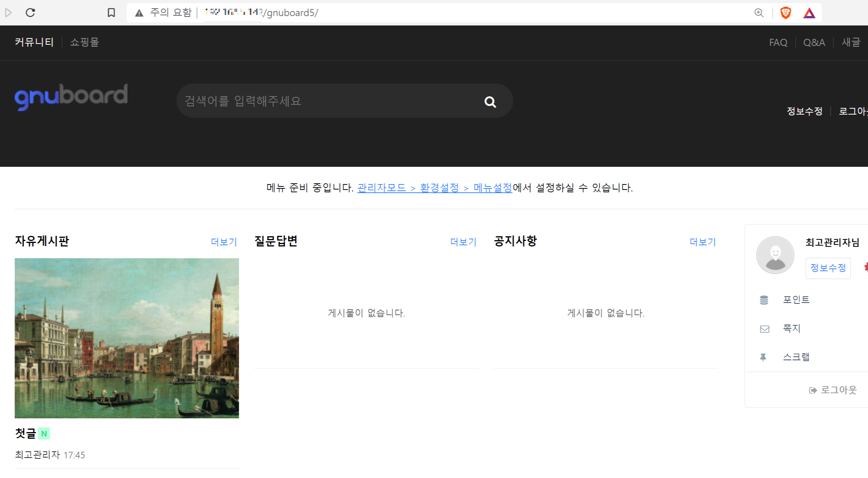
Task: Open the 첫글 post title
Action: pos(26,433)
